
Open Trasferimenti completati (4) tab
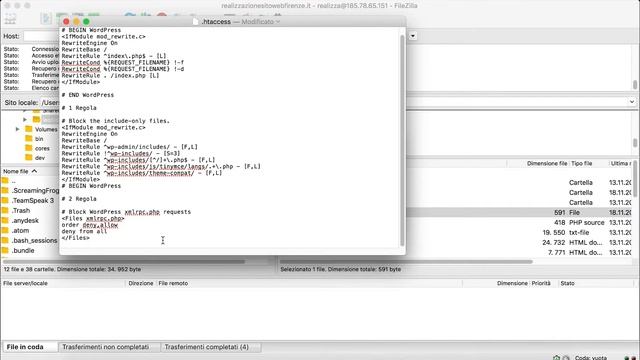pyautogui.click(x=207, y=347)
